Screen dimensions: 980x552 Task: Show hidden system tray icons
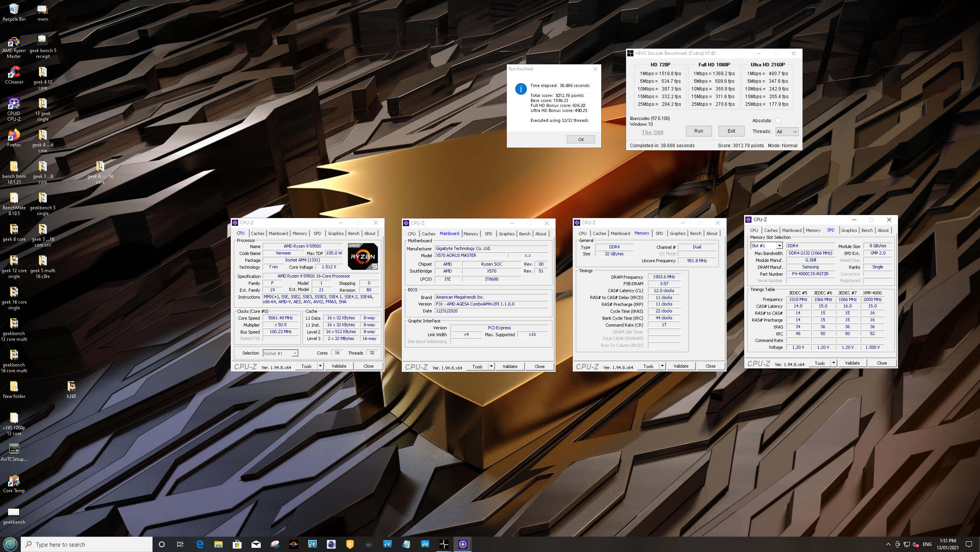[888, 544]
